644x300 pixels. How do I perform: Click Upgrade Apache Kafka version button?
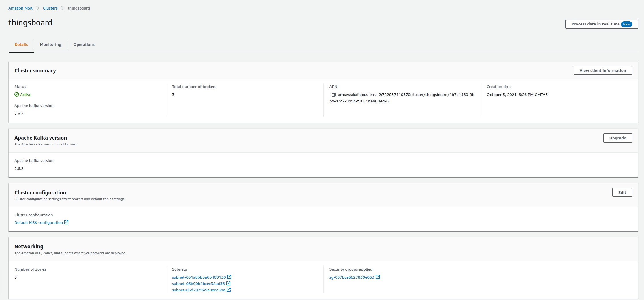coord(618,138)
